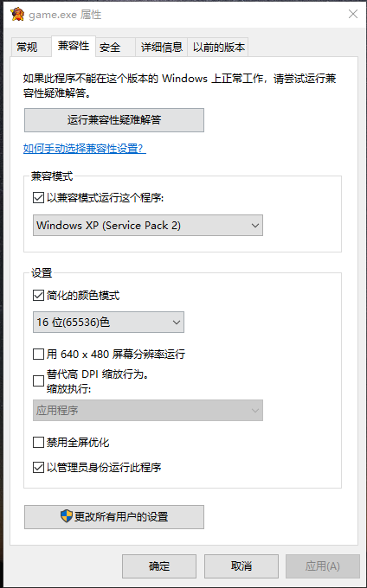Uncheck 以兼容模式运行这个程序 checkbox

point(38,197)
